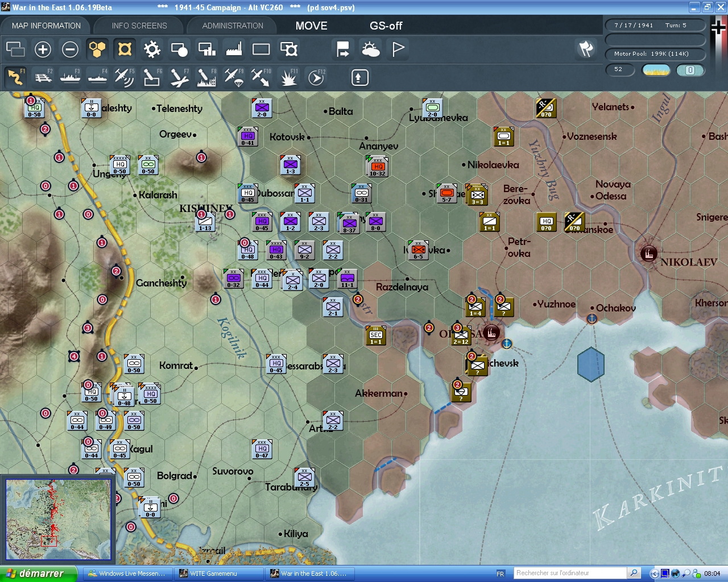Click the F11 explosion mode icon
This screenshot has width=728, height=582.
click(x=288, y=77)
